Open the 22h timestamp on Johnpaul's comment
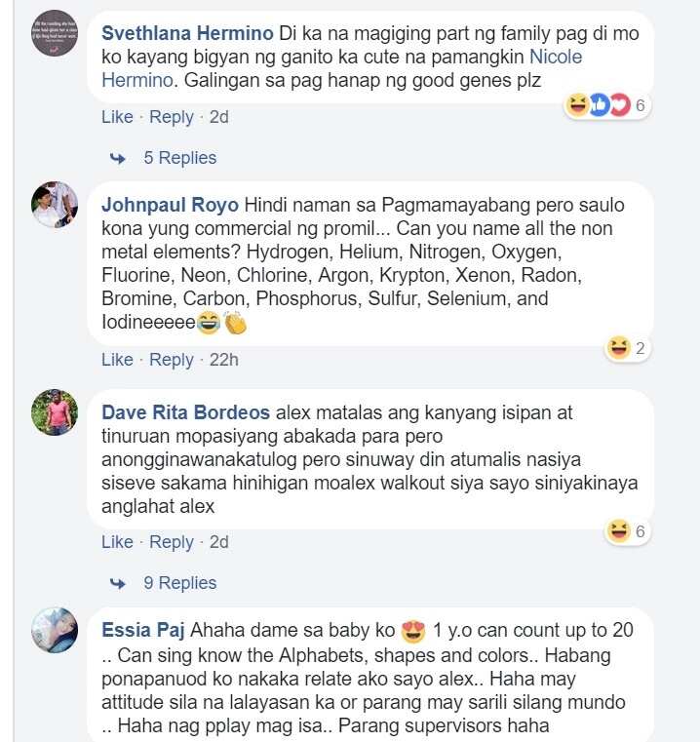The image size is (700, 742). click(224, 360)
